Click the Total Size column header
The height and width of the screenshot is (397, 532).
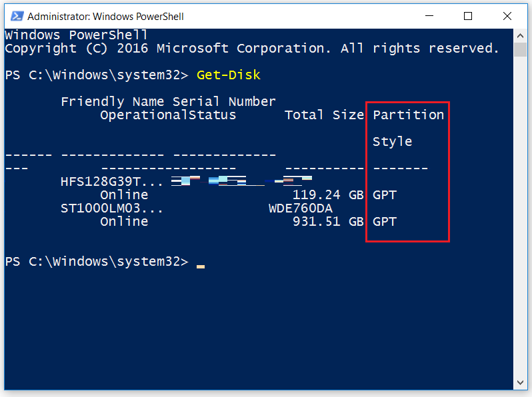pyautogui.click(x=324, y=115)
